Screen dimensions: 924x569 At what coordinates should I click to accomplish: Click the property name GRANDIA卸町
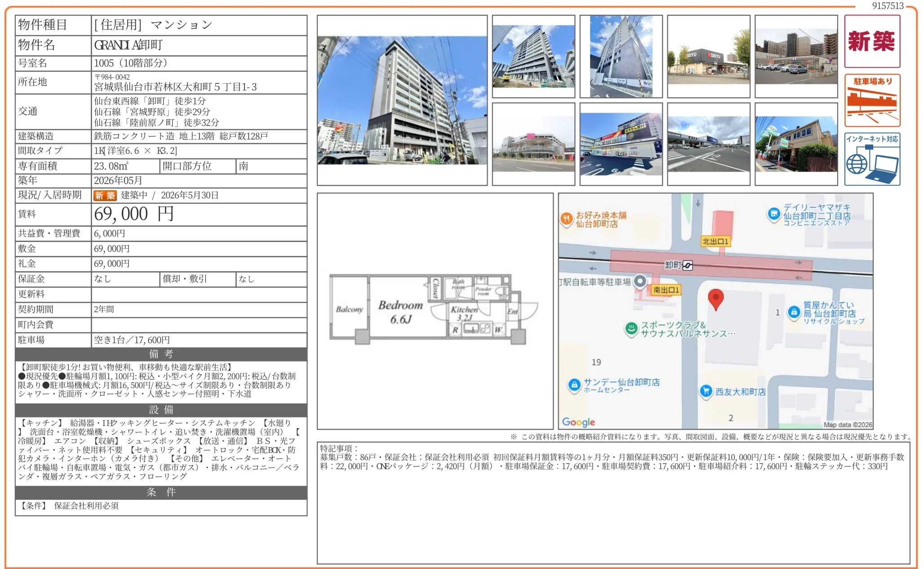pos(128,45)
